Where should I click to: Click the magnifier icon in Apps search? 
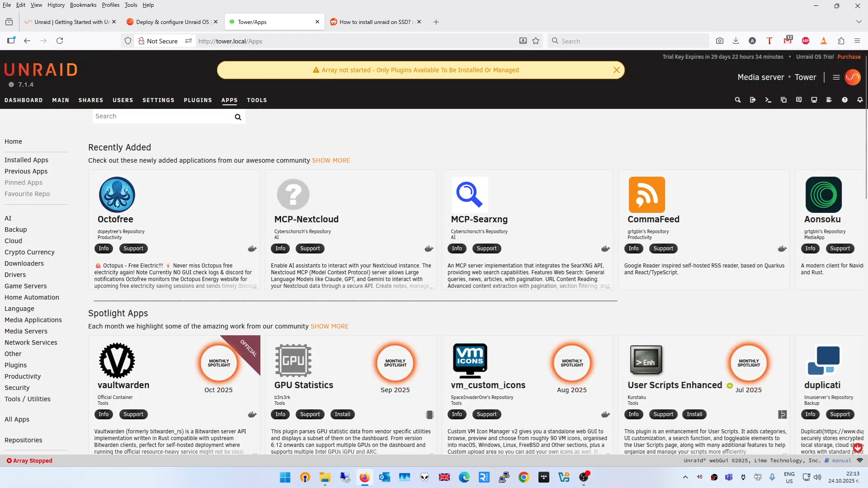click(238, 117)
